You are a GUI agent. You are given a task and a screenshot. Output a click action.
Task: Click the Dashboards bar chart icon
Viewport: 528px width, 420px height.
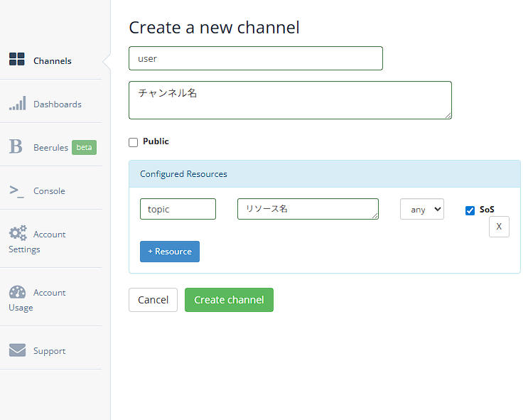coord(17,104)
